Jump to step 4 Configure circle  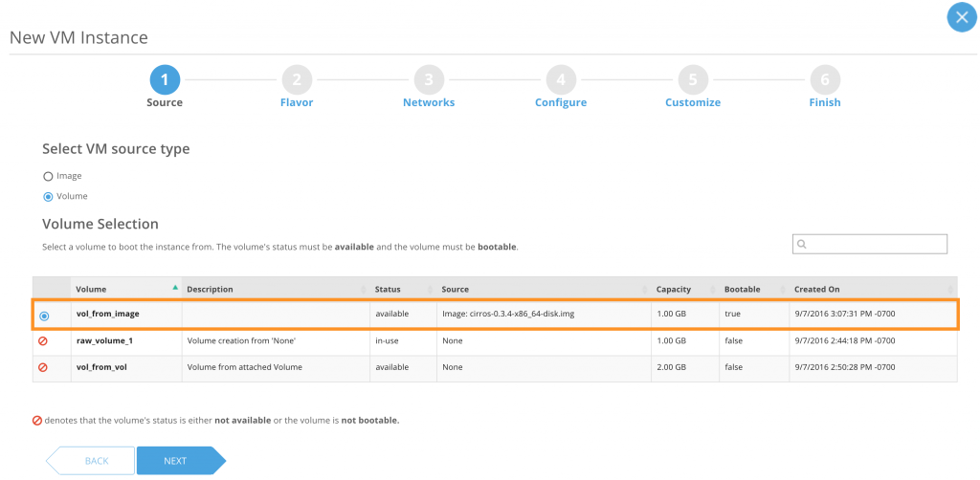point(561,79)
